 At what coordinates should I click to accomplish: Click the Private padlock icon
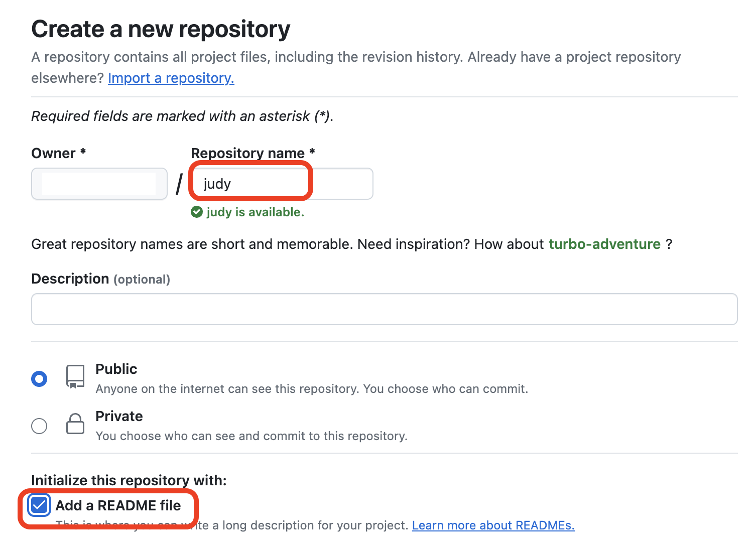click(75, 424)
